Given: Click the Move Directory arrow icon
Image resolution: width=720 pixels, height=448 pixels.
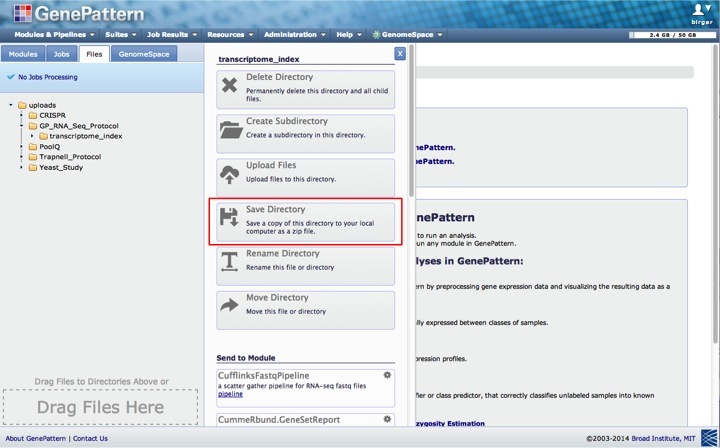Looking at the screenshot, I should pos(229,305).
